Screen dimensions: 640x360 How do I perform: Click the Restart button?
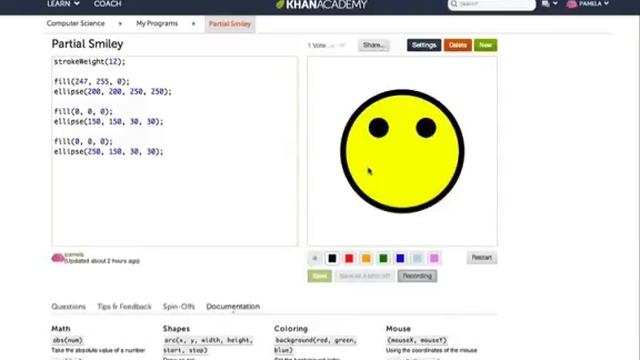482,258
